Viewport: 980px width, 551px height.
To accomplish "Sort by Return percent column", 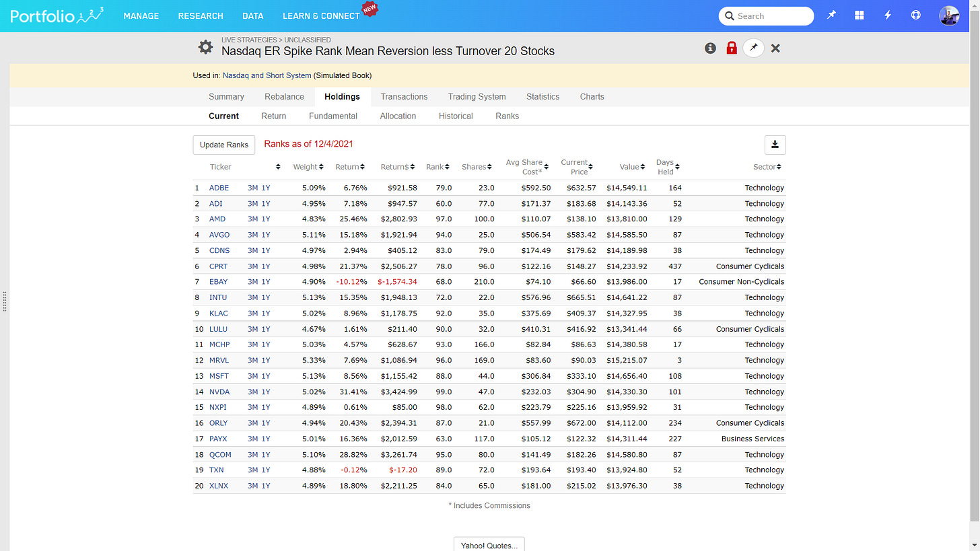I will click(x=350, y=167).
